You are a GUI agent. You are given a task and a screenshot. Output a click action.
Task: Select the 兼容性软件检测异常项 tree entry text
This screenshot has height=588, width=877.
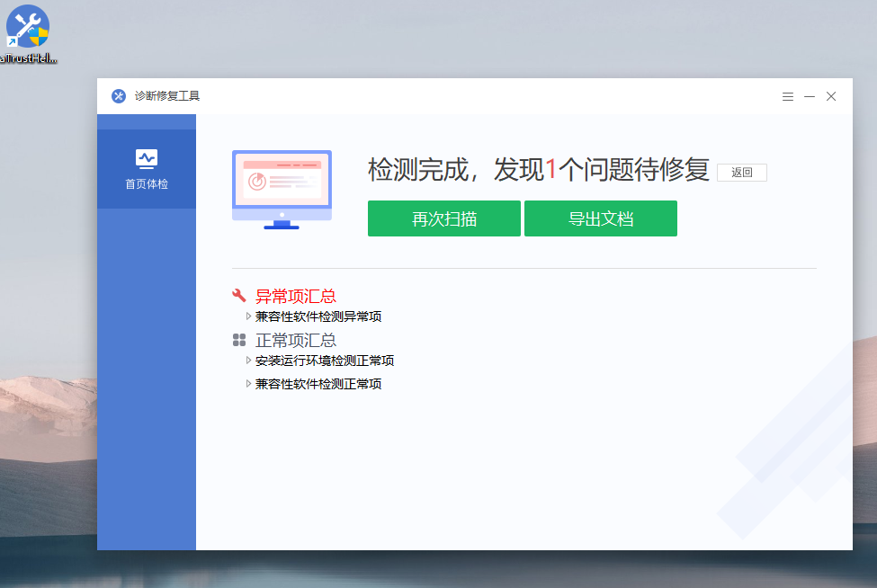(318, 316)
